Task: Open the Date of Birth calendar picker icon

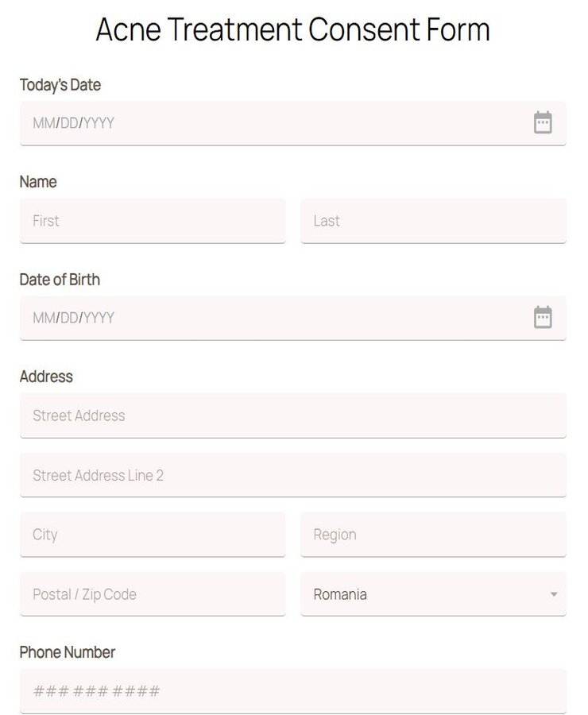Action: point(542,316)
